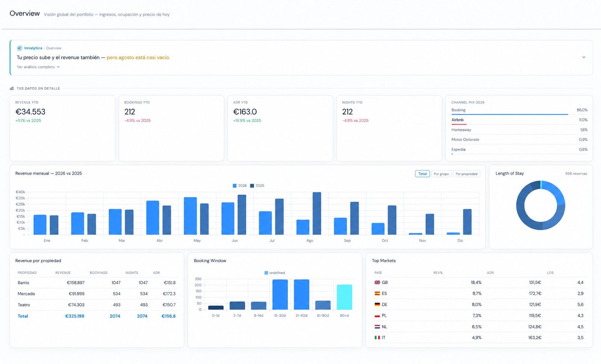601x364 pixels.
Task: Click the Barrio property row
Action: pyautogui.click(x=97, y=282)
